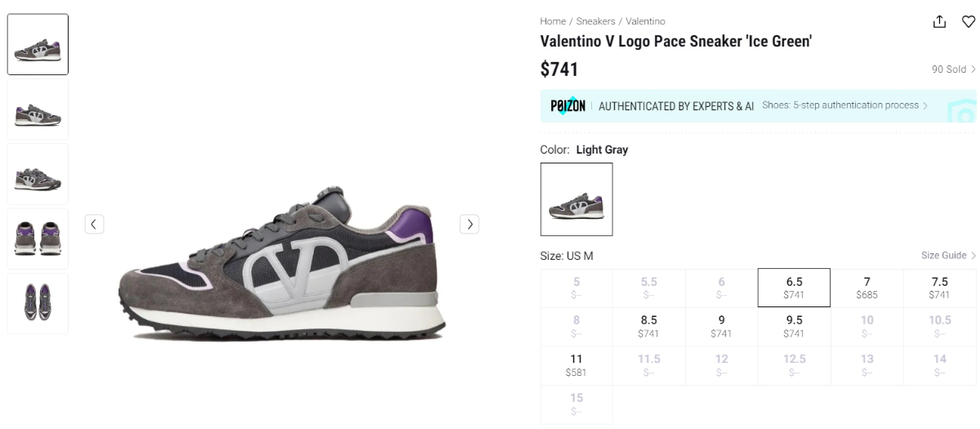
Task: Open the Valentino brand breadcrumb
Action: (x=645, y=21)
